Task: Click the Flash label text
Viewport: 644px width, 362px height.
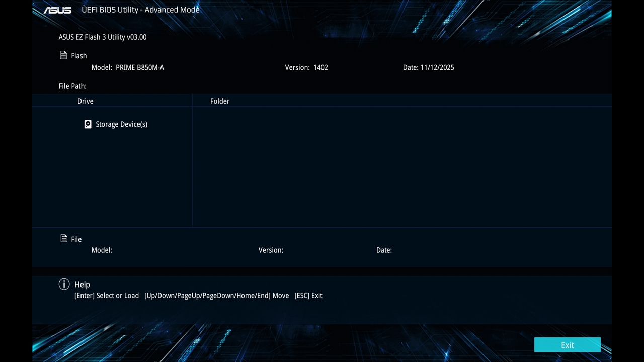Action: pos(78,55)
